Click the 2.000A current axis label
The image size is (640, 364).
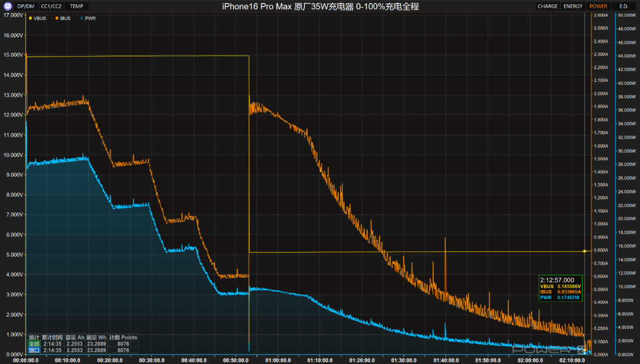point(600,94)
